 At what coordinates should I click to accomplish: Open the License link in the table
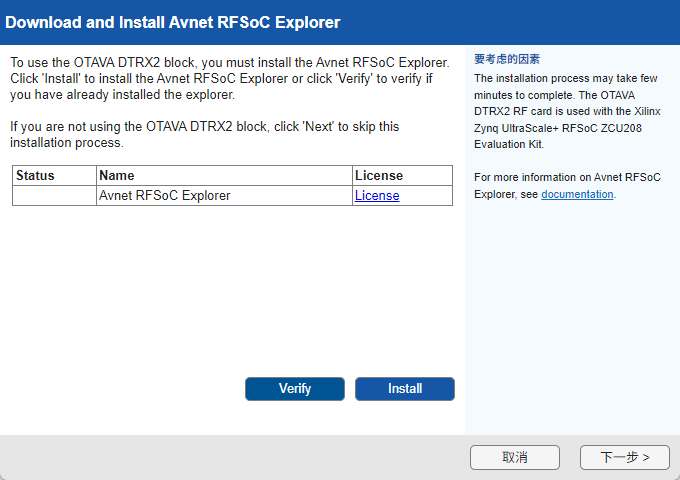point(377,196)
